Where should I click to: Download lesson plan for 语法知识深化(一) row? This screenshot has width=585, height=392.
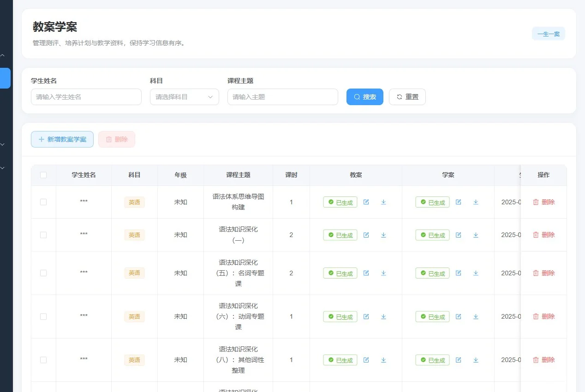pyautogui.click(x=383, y=235)
